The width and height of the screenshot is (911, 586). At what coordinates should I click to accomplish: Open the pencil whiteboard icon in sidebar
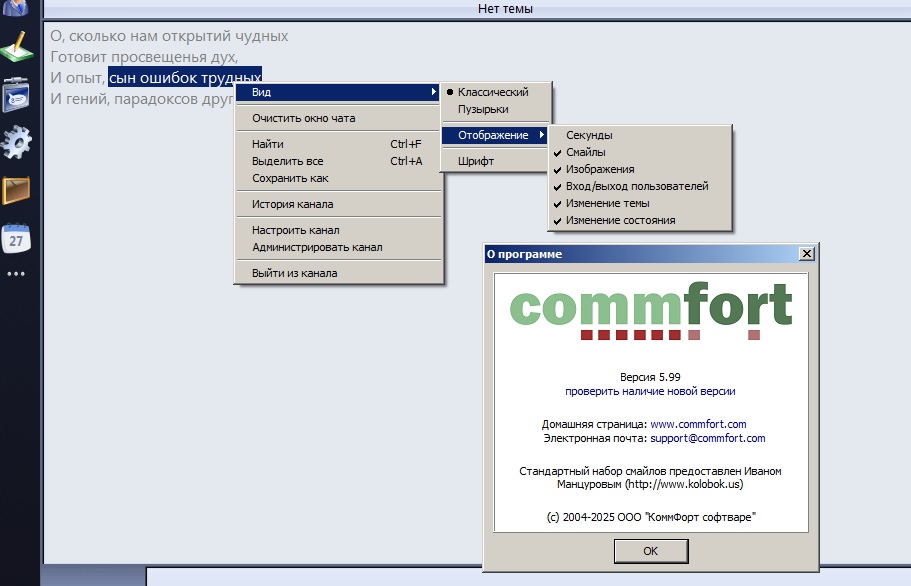point(17,47)
